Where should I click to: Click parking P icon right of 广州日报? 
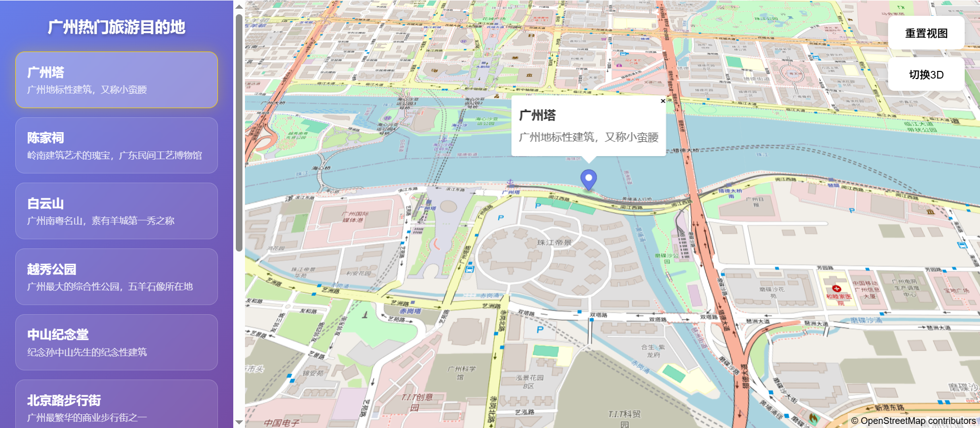[852, 210]
